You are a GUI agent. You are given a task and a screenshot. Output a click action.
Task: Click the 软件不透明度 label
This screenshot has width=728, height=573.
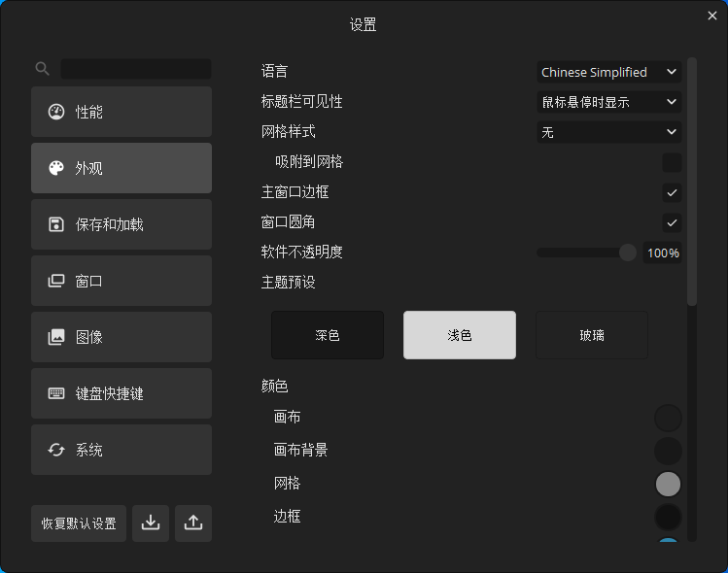click(301, 252)
